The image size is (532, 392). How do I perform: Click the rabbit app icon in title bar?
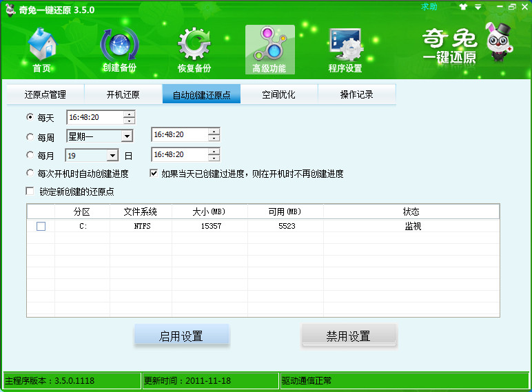tap(10, 10)
